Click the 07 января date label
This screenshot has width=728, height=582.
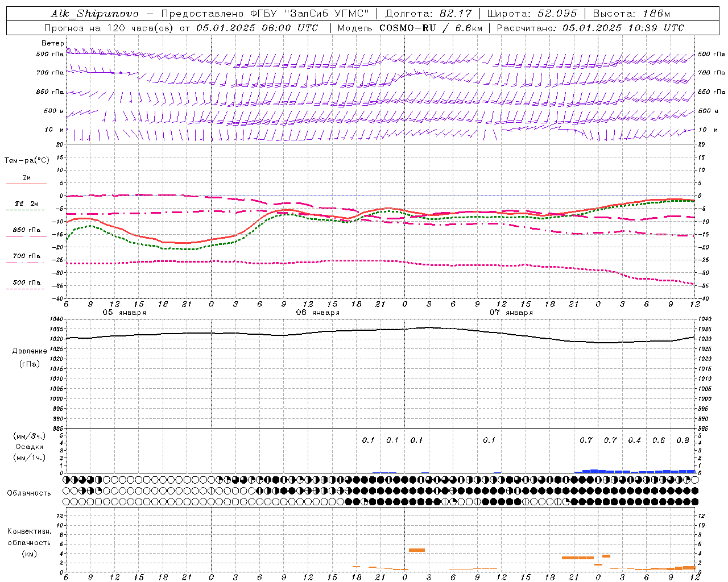[x=511, y=313]
